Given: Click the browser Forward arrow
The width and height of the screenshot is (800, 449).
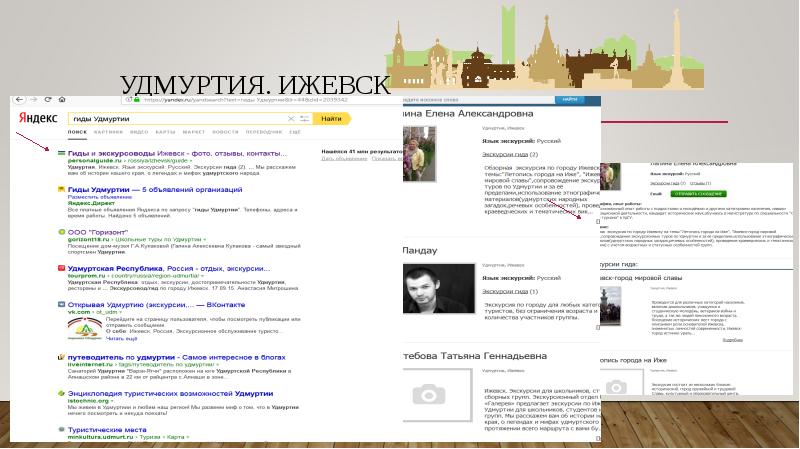Looking at the screenshot, I should (34, 99).
